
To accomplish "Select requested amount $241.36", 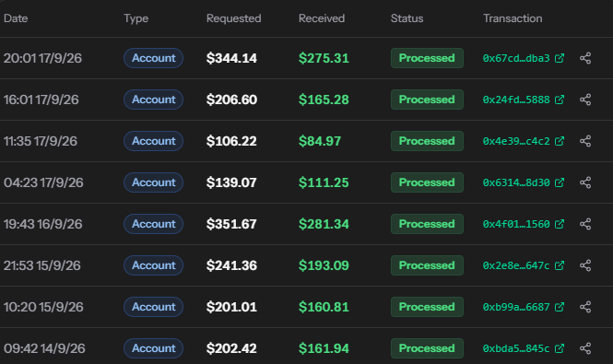I will pos(231,265).
